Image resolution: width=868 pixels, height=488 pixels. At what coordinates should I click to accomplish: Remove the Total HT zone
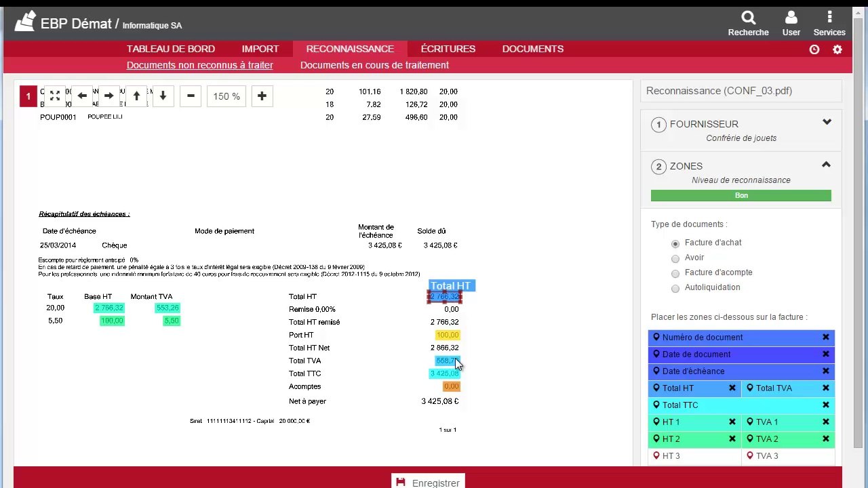[732, 388]
